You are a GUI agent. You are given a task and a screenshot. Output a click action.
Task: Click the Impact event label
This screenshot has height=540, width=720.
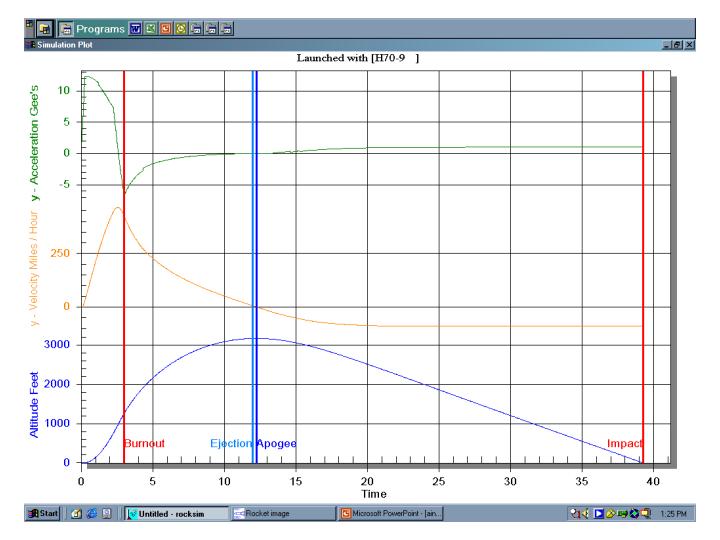[624, 443]
